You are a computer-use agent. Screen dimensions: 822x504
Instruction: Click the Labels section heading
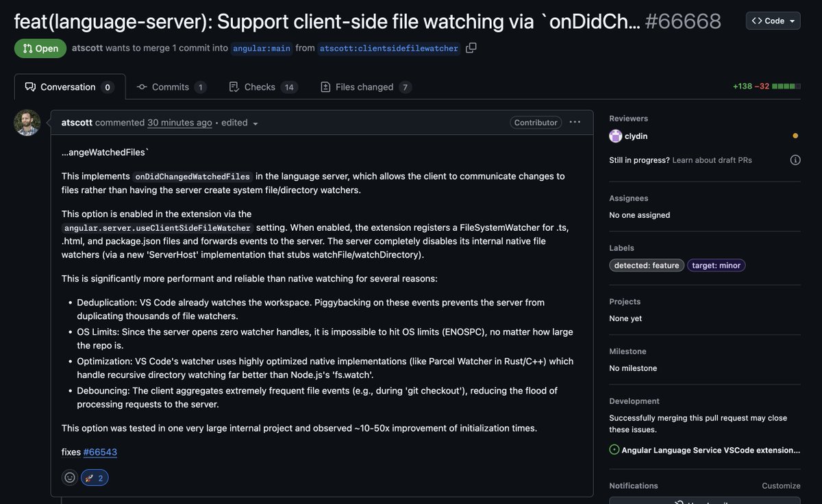(x=621, y=248)
